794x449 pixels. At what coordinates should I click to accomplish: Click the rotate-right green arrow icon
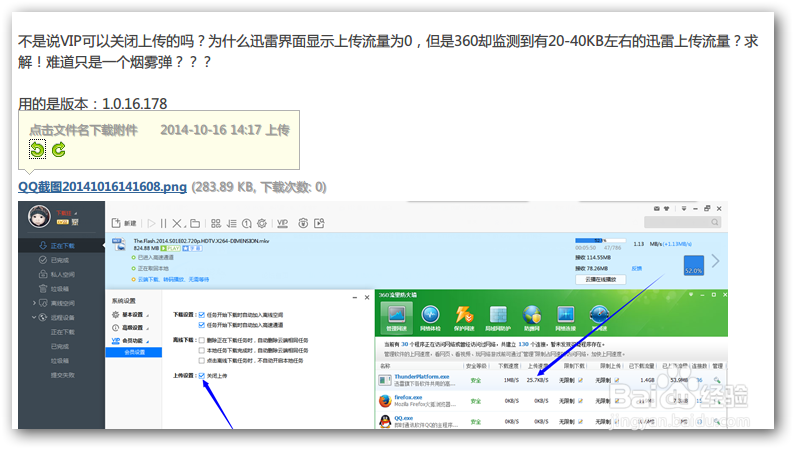(x=59, y=149)
